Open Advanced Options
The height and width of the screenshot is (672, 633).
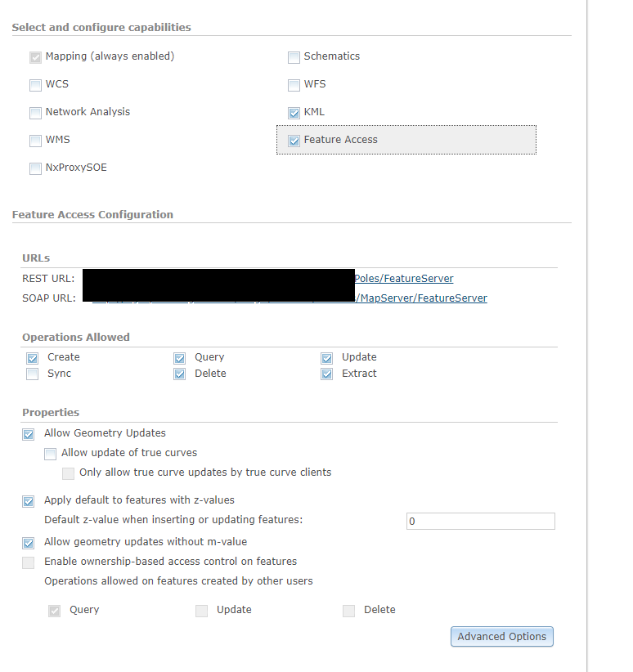tap(502, 636)
